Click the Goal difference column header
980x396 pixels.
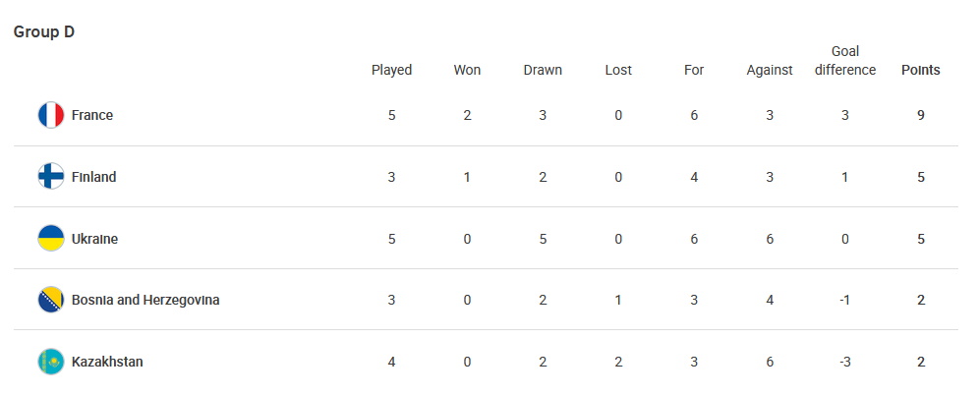(x=845, y=61)
